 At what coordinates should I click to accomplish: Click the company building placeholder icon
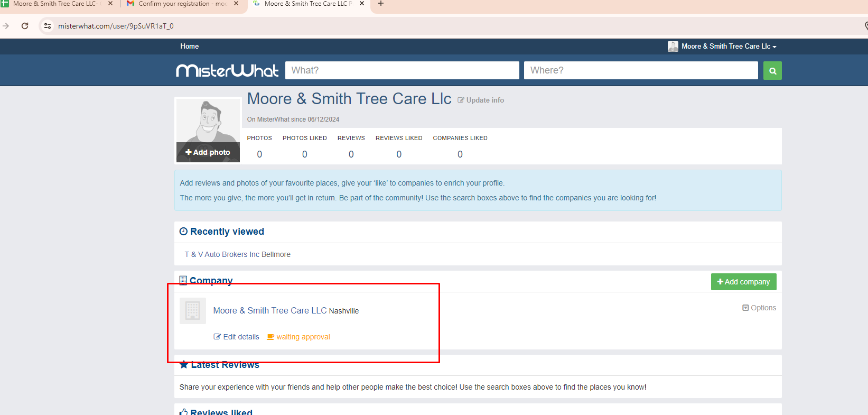[x=192, y=311]
